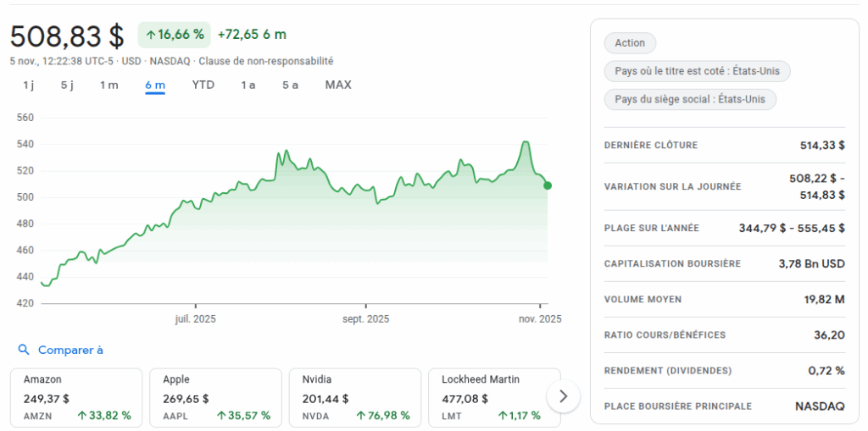Show the 1 a chart range
868x431 pixels.
click(x=248, y=85)
